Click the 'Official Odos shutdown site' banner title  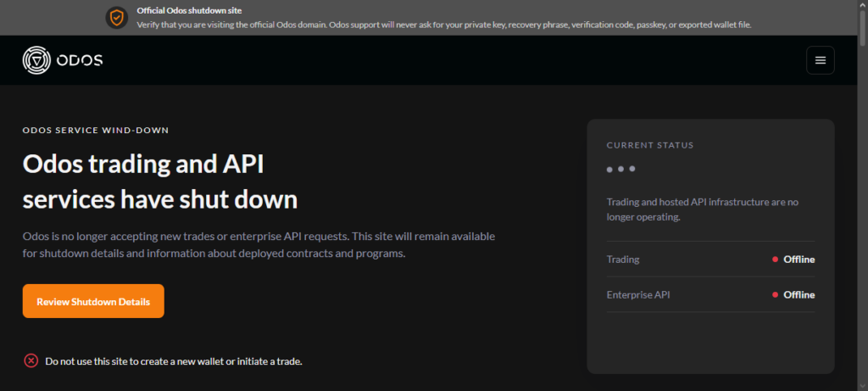189,10
